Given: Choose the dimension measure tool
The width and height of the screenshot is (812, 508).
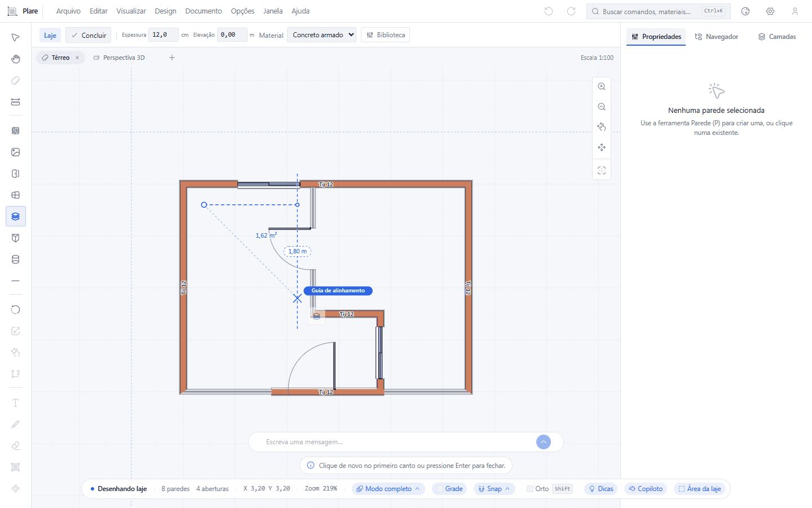Looking at the screenshot, I should 16,102.
